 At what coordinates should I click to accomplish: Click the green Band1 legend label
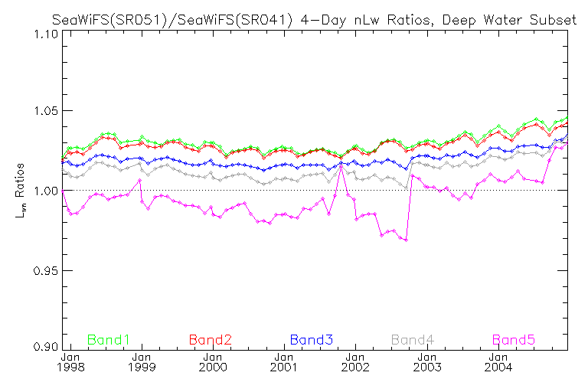109,340
